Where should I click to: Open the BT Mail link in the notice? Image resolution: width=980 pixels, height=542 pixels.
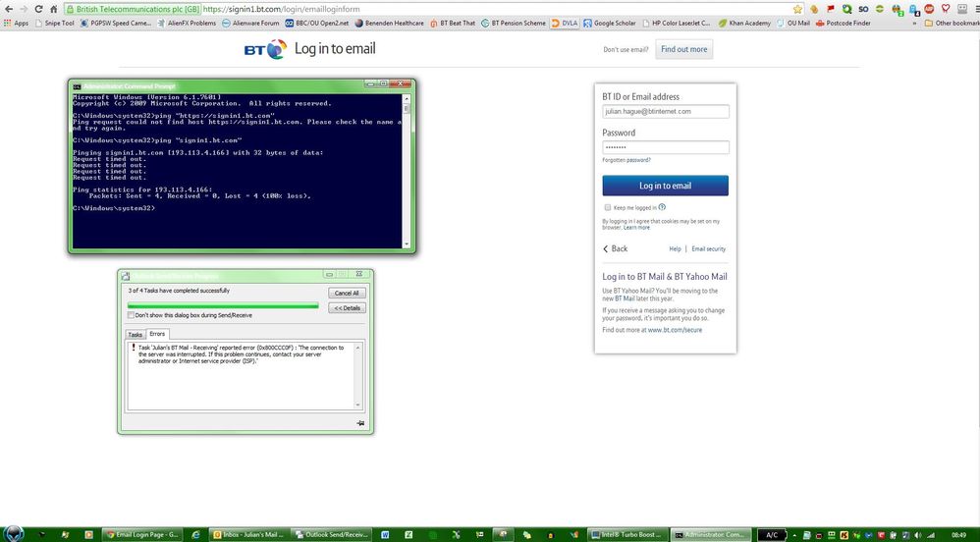(x=626, y=298)
